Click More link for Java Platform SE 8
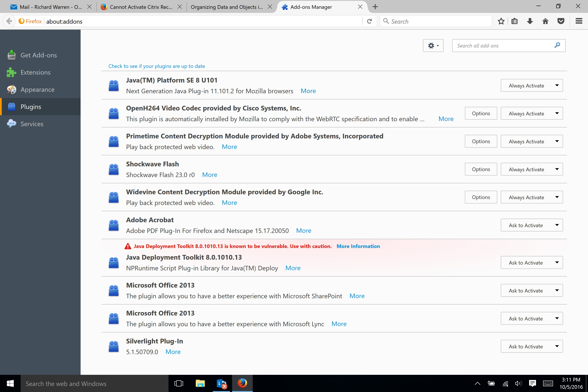 click(308, 91)
